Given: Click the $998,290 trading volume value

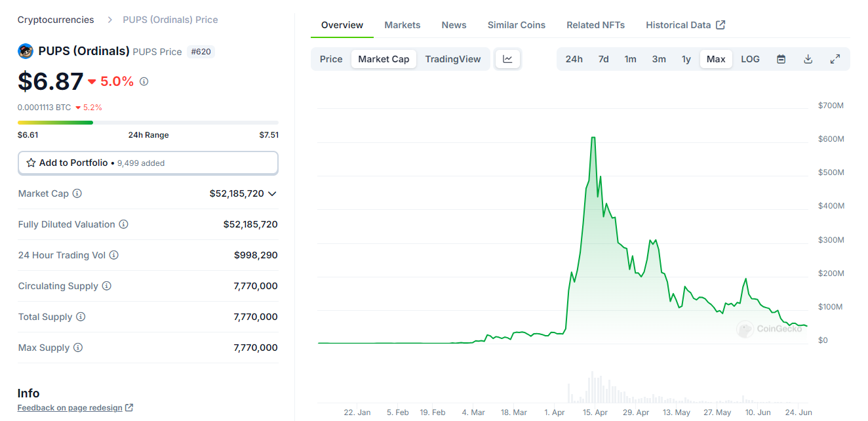Looking at the screenshot, I should pyautogui.click(x=256, y=255).
